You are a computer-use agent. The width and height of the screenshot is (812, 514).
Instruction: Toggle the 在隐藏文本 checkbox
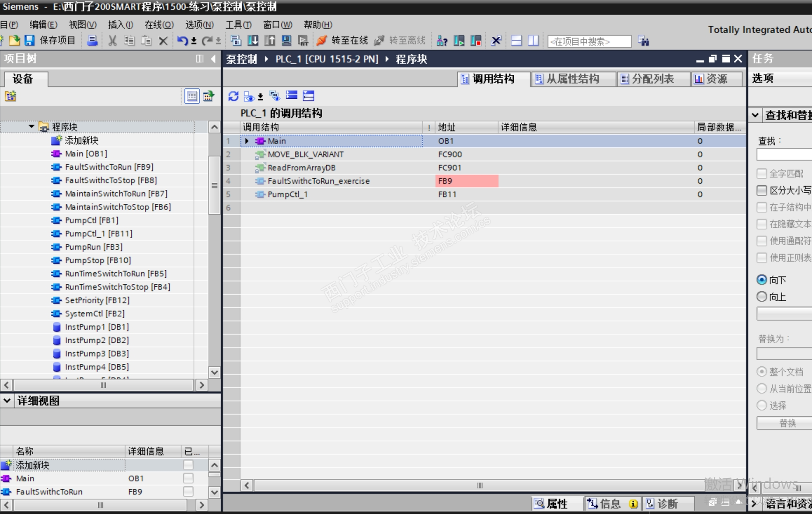pyautogui.click(x=762, y=224)
